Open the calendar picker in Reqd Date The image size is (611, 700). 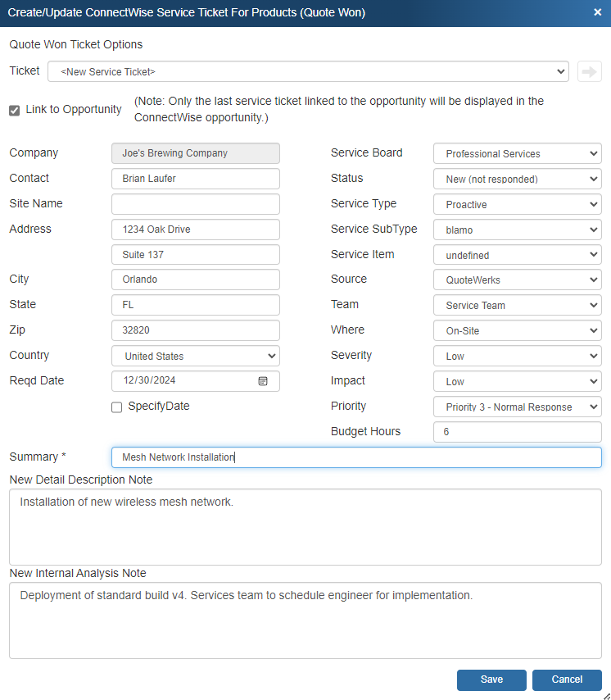point(263,381)
